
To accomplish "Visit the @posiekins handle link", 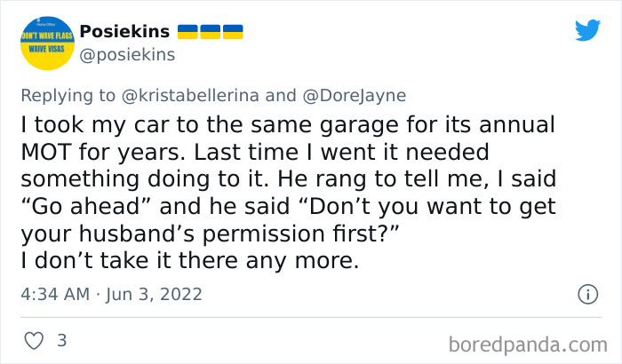I will tap(127, 55).
